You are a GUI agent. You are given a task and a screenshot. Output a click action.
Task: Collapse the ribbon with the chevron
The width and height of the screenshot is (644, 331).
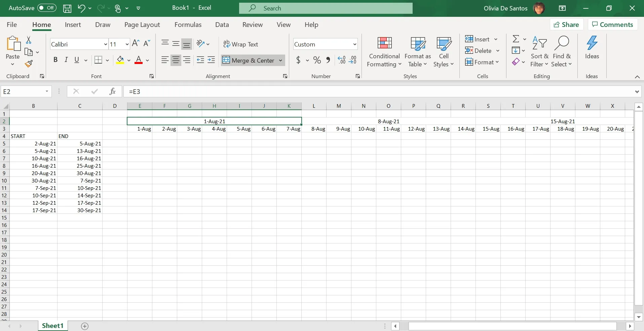637,77
